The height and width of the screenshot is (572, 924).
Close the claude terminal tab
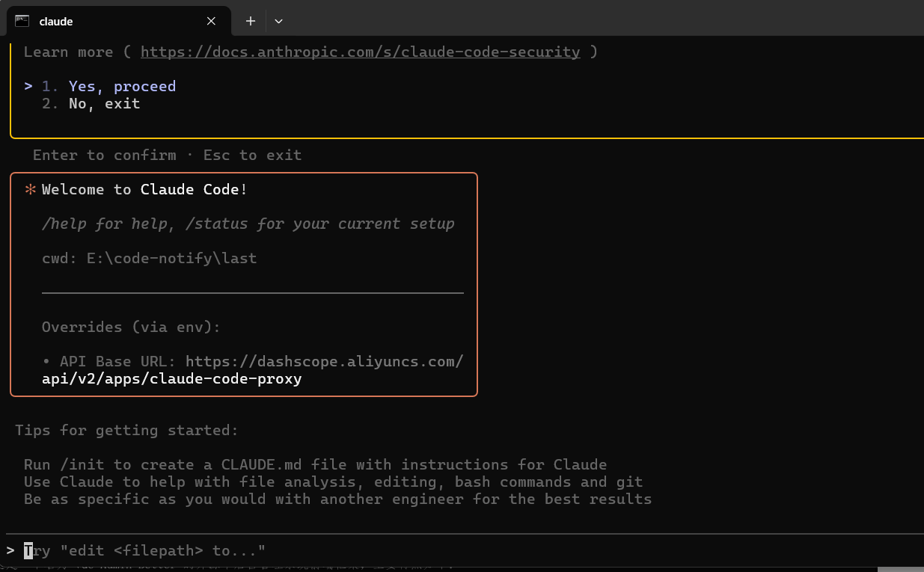point(212,21)
